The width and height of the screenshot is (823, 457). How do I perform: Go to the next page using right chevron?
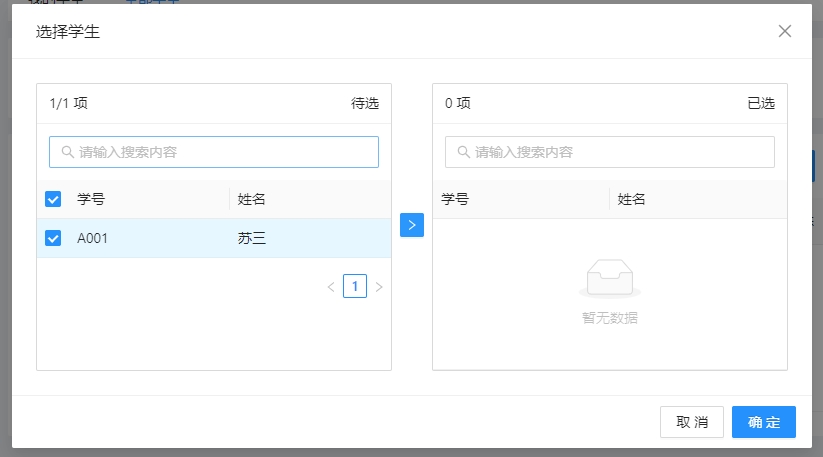coord(379,287)
